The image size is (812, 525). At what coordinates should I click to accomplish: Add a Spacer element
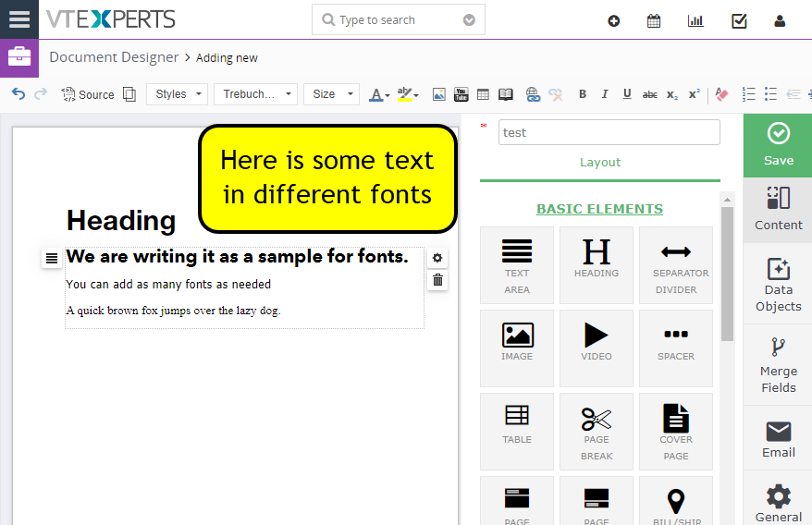(x=676, y=348)
